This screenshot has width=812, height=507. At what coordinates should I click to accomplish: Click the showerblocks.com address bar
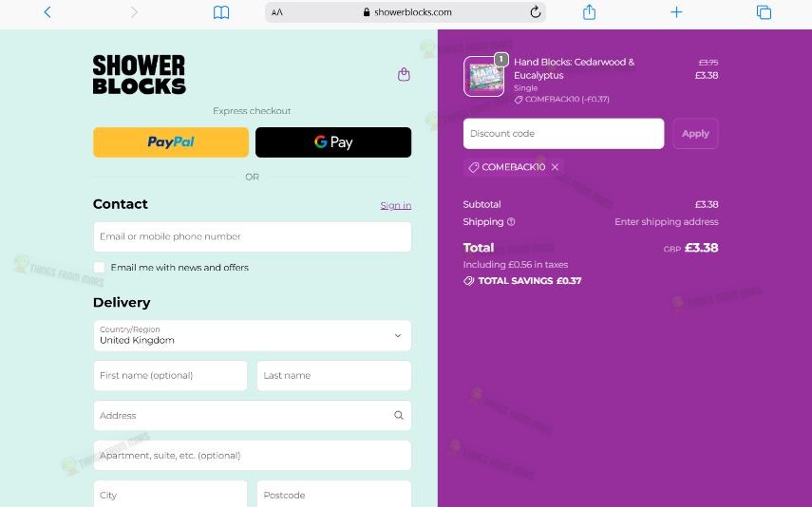pos(406,12)
